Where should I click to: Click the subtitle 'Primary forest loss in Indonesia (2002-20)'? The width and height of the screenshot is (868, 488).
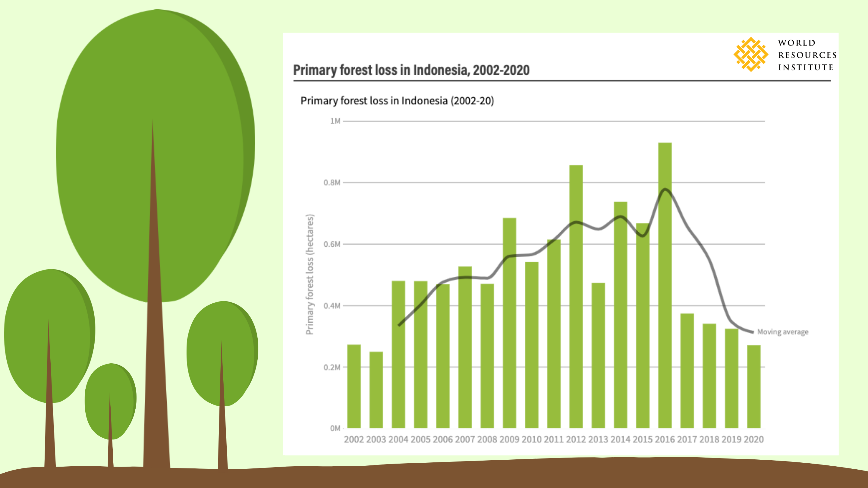click(x=397, y=101)
